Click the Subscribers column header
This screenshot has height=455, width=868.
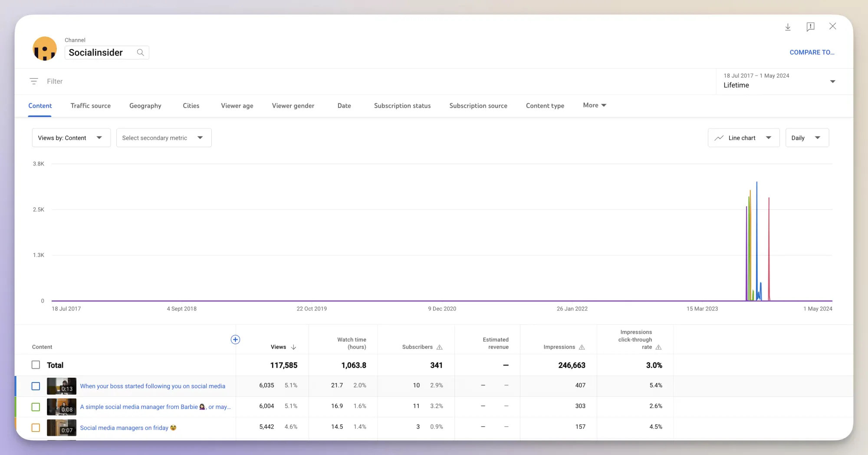coord(417,347)
